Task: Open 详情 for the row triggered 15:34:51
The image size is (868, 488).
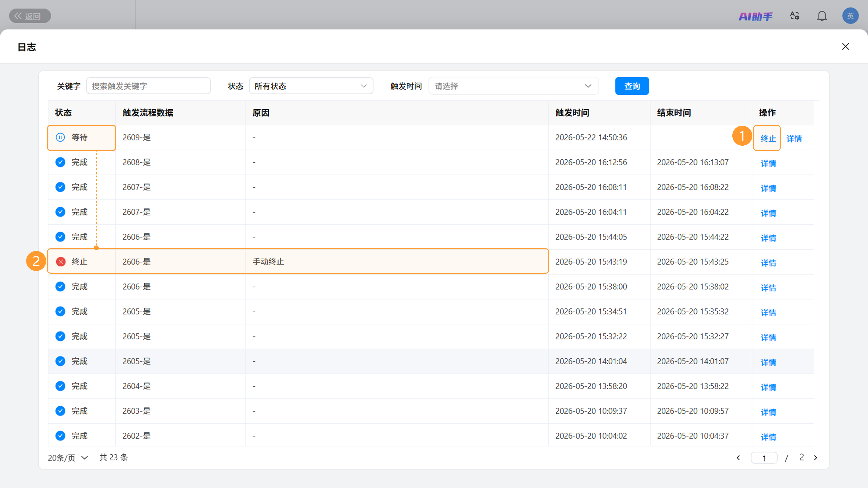Action: [x=768, y=313]
